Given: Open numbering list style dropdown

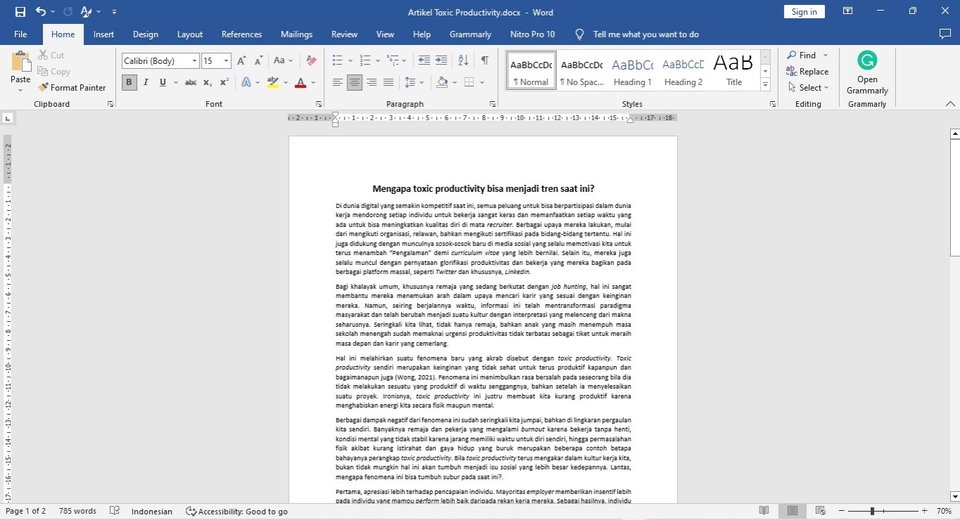Looking at the screenshot, I should (x=378, y=61).
